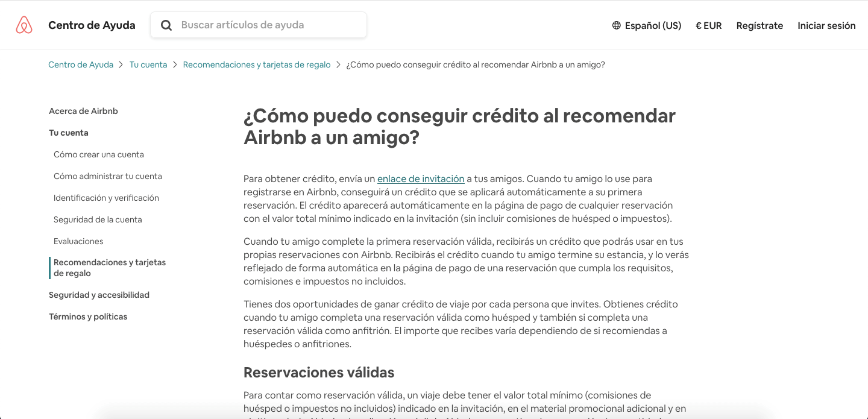Expand Acerca de Airbnb sidebar section
The width and height of the screenshot is (868, 419).
[83, 111]
